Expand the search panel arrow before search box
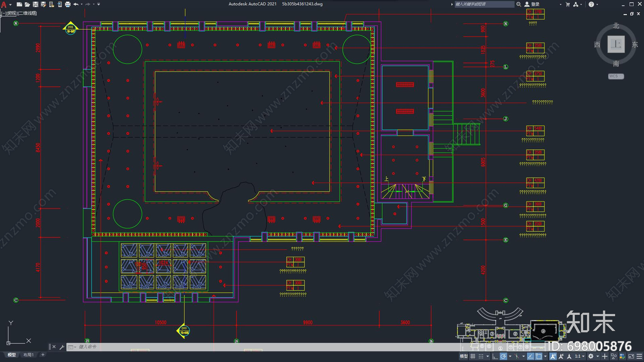The width and height of the screenshot is (644, 362). pos(452,4)
